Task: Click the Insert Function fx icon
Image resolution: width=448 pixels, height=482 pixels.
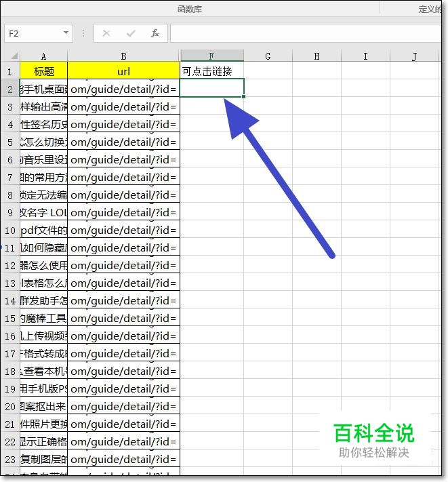Action: pos(155,33)
